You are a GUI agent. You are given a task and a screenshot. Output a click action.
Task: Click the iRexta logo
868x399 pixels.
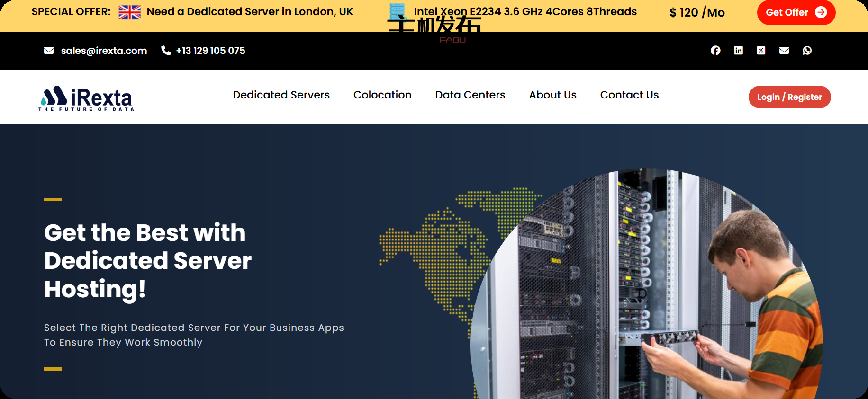pos(86,98)
